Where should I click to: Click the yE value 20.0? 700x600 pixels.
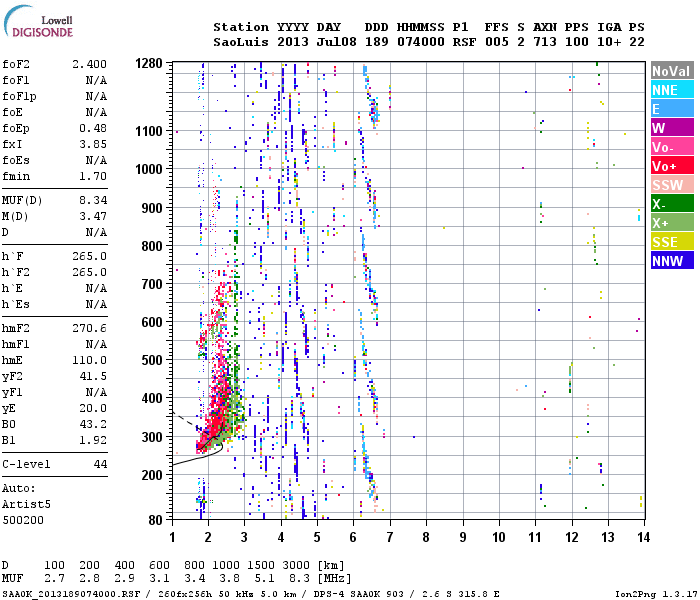pos(93,408)
